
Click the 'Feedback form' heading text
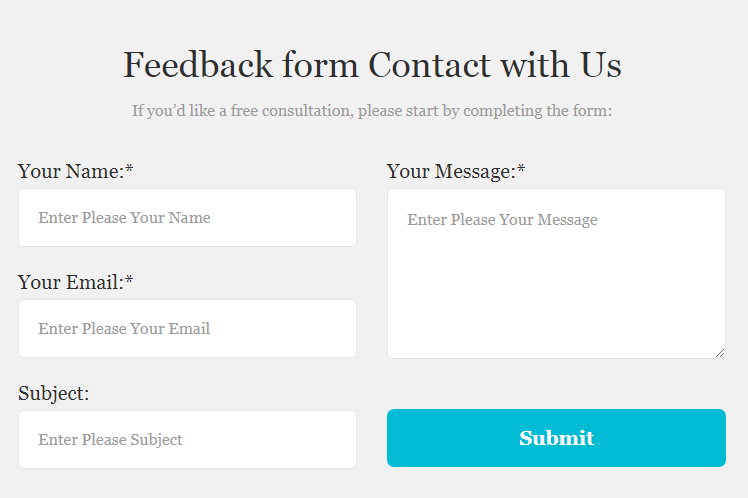[x=240, y=64]
